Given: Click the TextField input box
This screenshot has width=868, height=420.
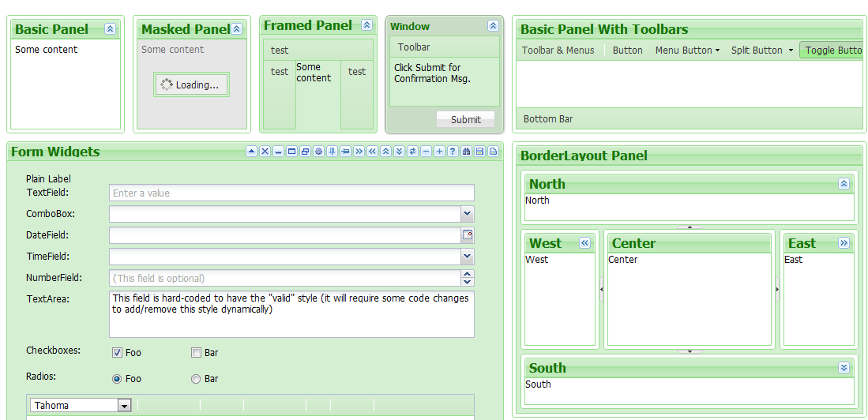Looking at the screenshot, I should (291, 193).
